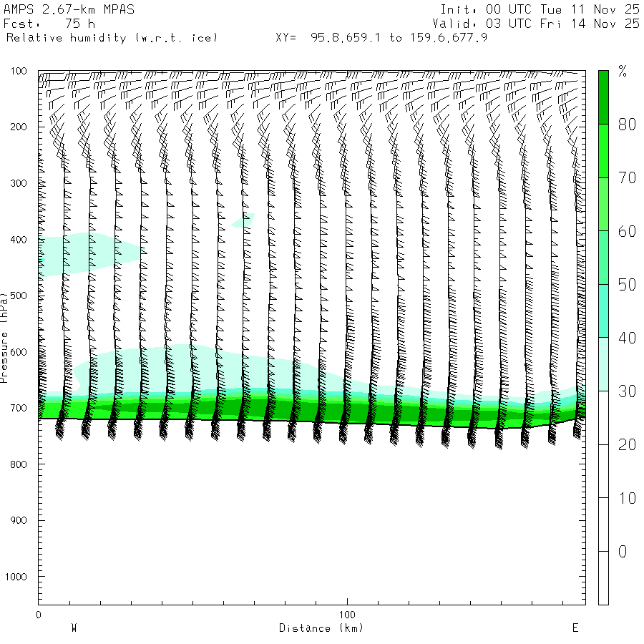The height and width of the screenshot is (644, 644).
Task: Click the 0 distance axis label
Action: (39, 615)
